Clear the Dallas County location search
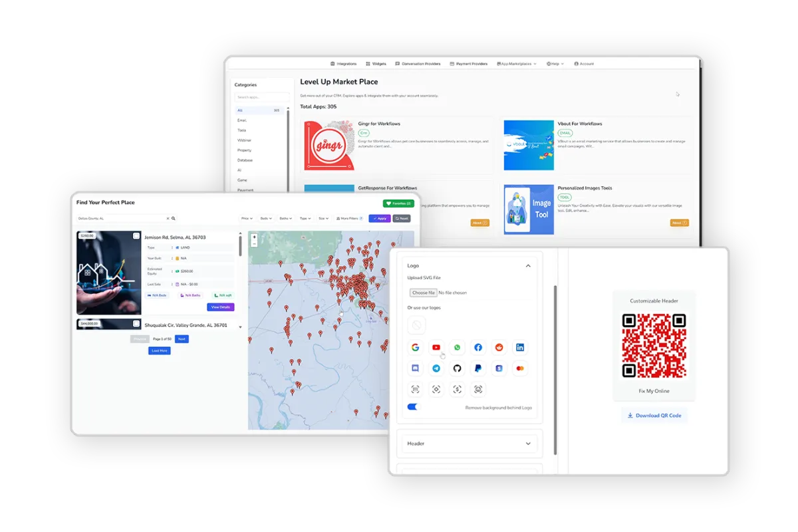The width and height of the screenshot is (798, 532). pos(168,218)
